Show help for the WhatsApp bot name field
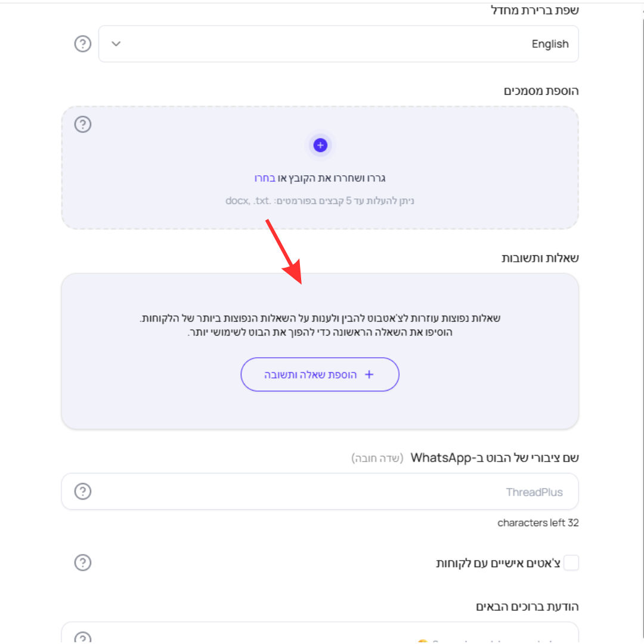Image resolution: width=644 pixels, height=644 pixels. 82,491
